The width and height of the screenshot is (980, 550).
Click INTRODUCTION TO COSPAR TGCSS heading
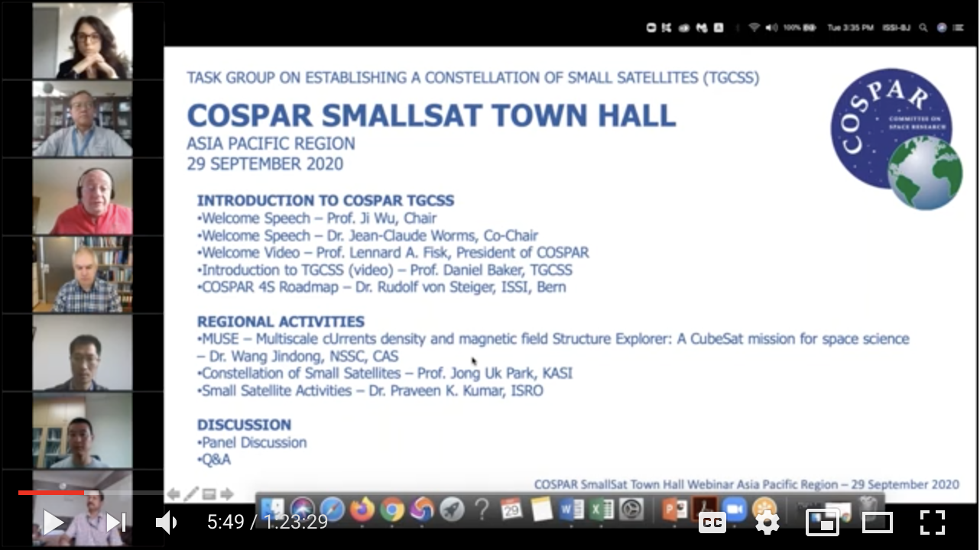tap(326, 200)
